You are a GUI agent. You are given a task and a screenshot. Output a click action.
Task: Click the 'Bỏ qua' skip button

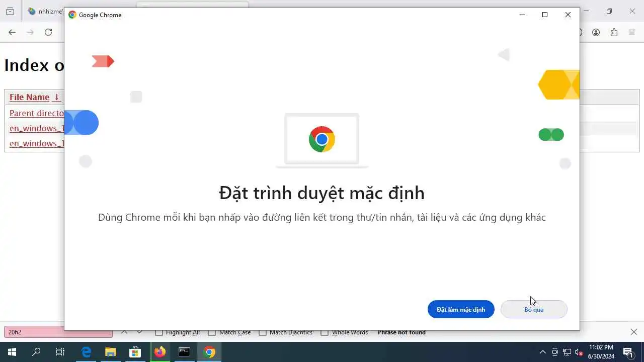coord(534,309)
